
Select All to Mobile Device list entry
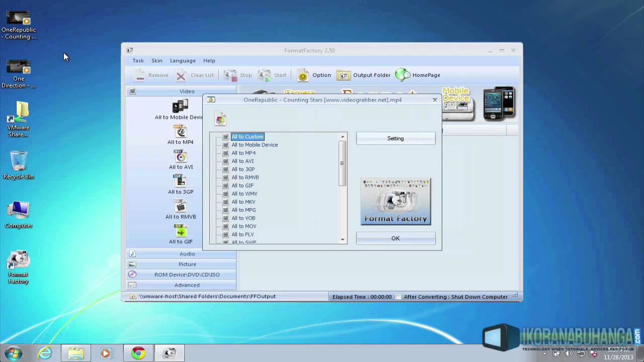255,145
